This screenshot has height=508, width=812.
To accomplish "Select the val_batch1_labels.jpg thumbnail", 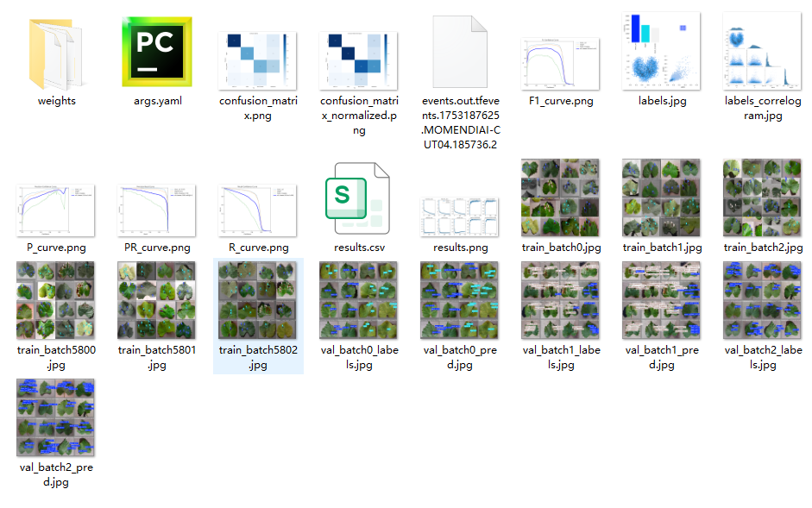I will (x=560, y=300).
